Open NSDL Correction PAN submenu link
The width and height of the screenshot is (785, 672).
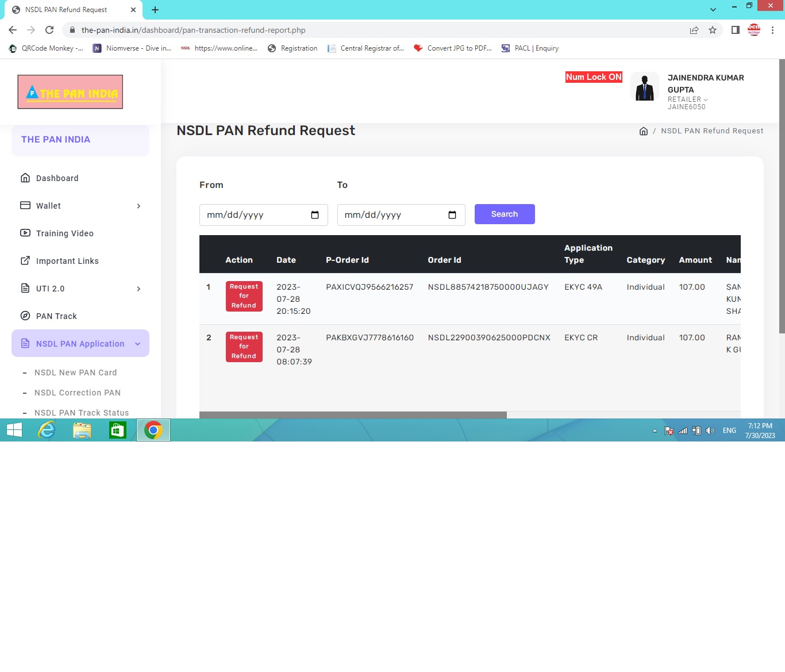[x=78, y=393]
